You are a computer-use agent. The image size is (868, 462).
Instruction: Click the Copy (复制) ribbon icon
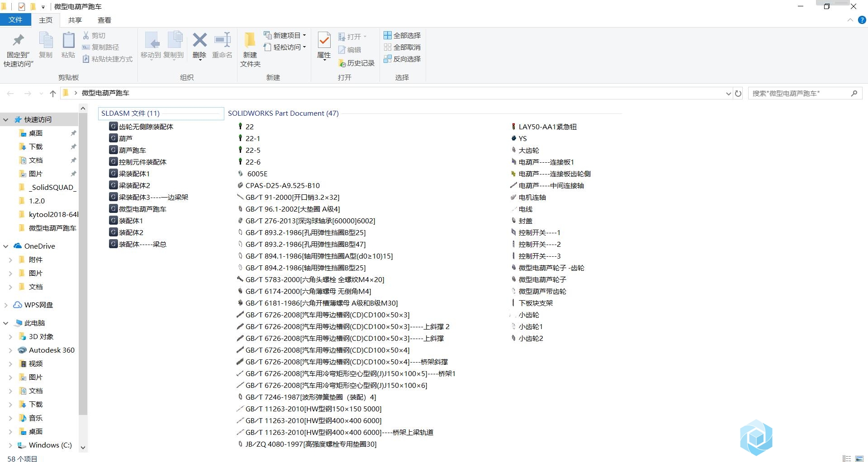point(46,40)
